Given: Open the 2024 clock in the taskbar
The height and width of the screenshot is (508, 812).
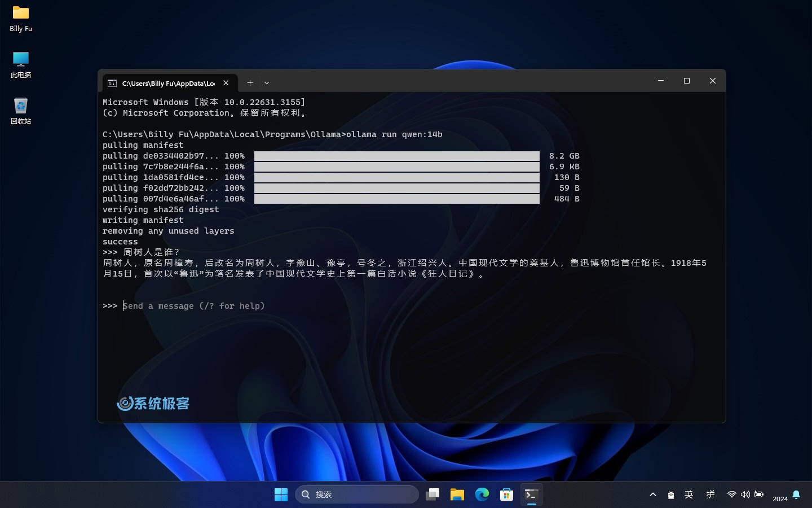Looking at the screenshot, I should tap(780, 498).
